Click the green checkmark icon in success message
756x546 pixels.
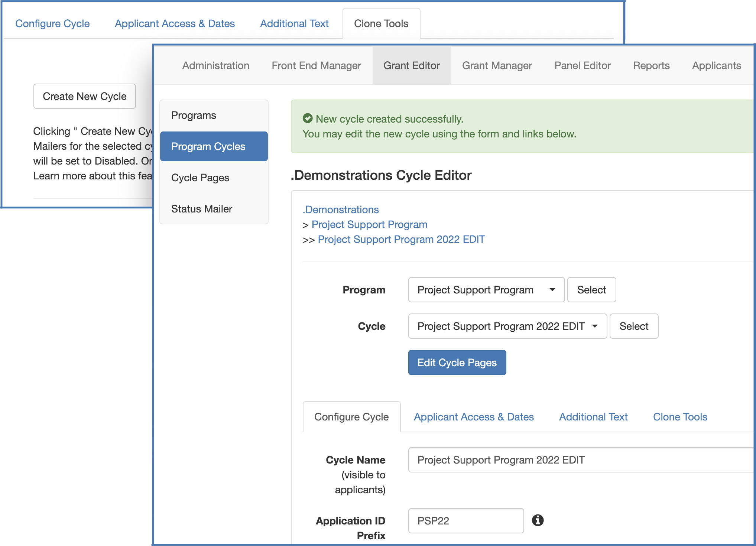click(x=308, y=118)
